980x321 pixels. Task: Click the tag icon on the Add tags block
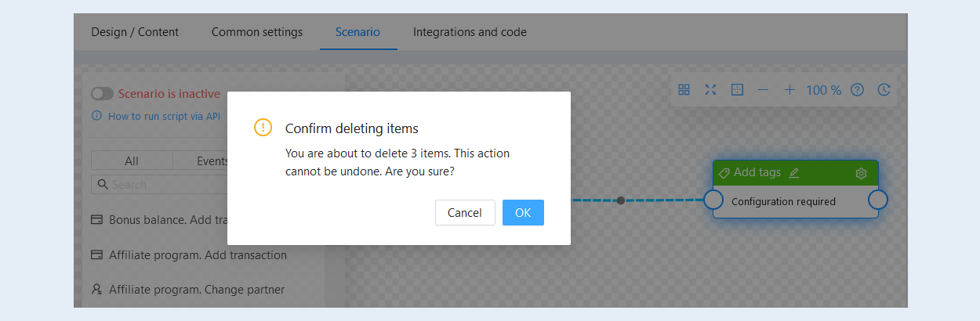point(724,173)
